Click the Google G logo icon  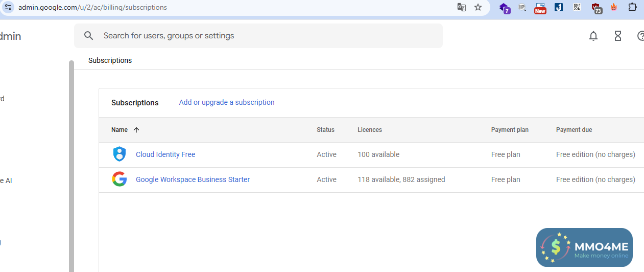119,179
